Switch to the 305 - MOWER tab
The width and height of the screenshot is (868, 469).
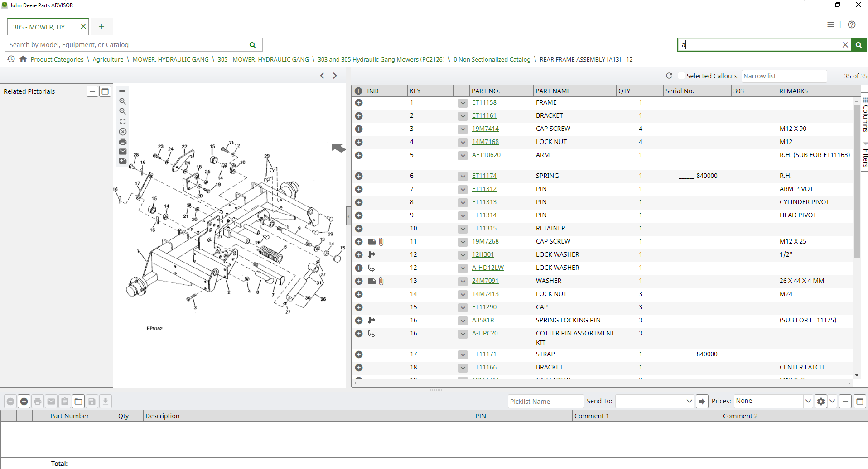tap(42, 27)
